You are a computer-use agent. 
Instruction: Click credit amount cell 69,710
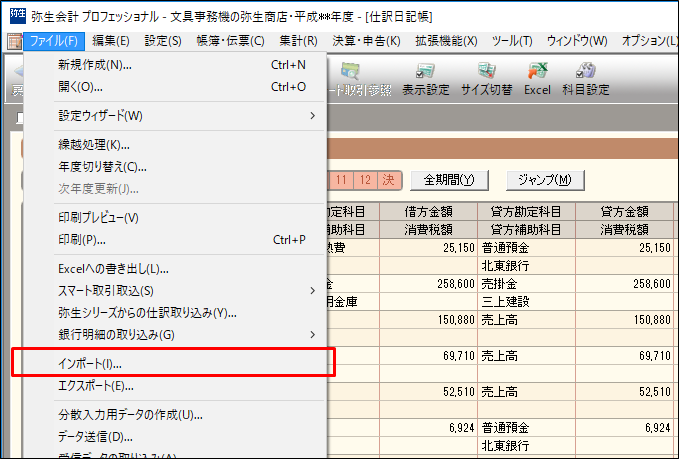624,356
